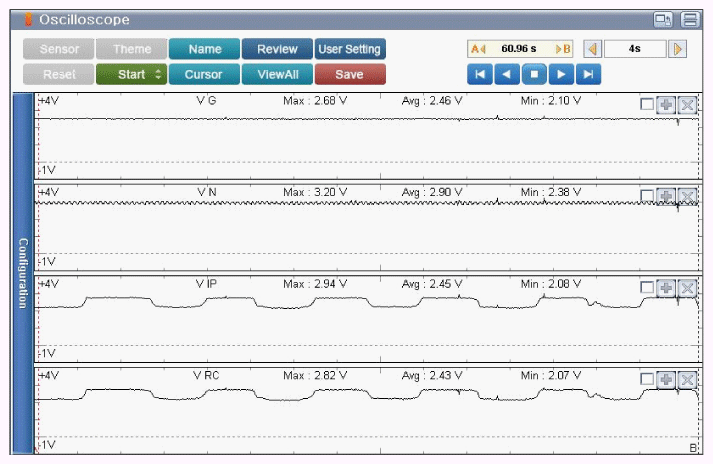
Task: Tick the V RC channel checkbox
Action: click(647, 379)
